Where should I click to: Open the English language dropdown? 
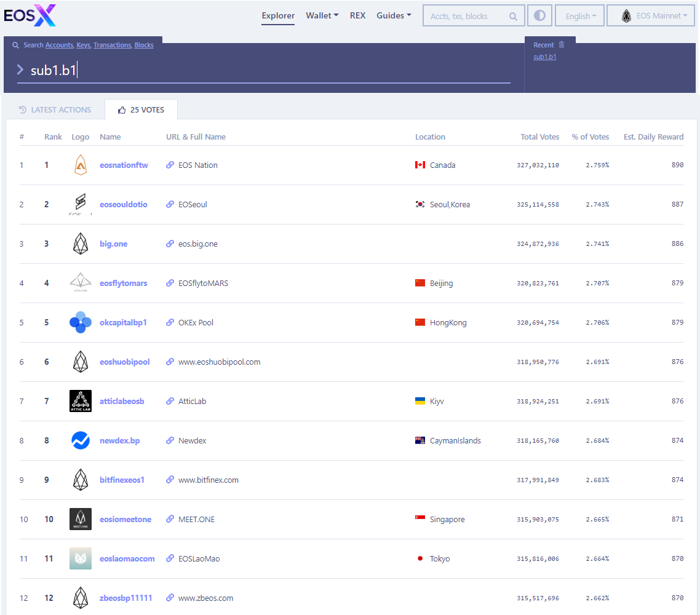pyautogui.click(x=579, y=15)
